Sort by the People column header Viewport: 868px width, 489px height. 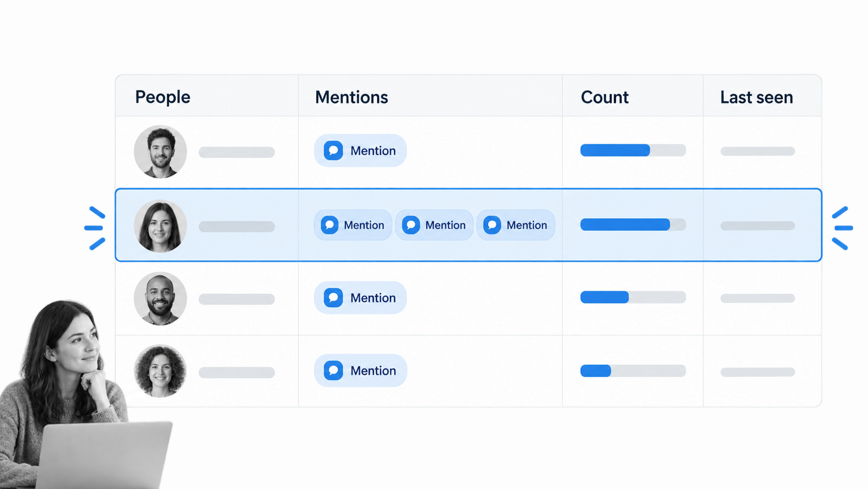(x=162, y=97)
